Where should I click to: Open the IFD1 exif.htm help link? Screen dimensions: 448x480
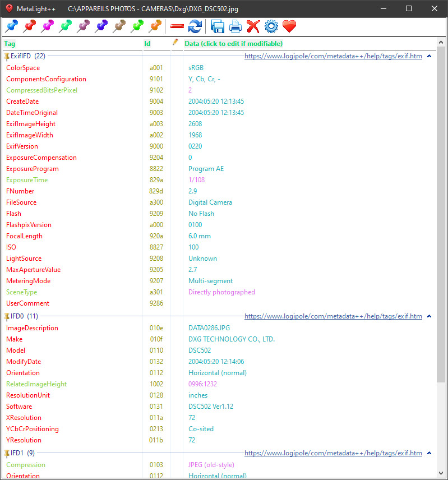point(333,453)
